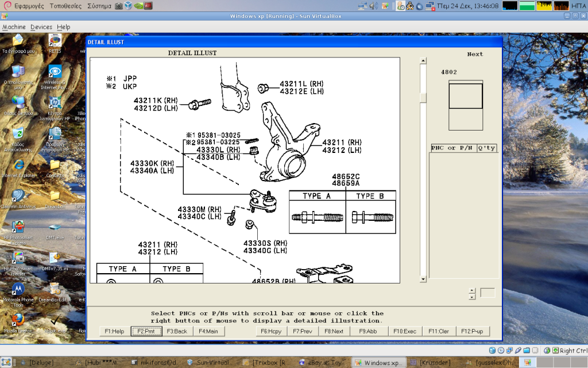Open the DMTv7.35.ini file icon
The height and width of the screenshot is (368, 588).
click(x=55, y=262)
